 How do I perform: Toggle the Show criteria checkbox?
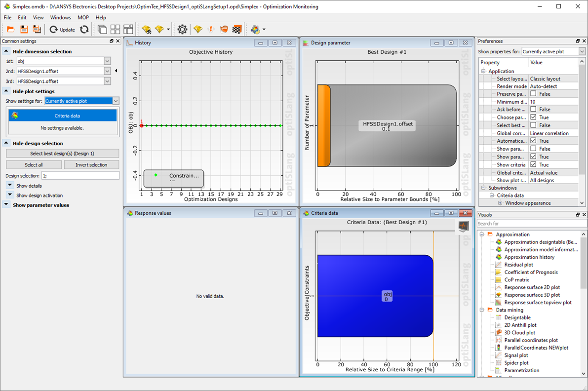click(x=533, y=165)
